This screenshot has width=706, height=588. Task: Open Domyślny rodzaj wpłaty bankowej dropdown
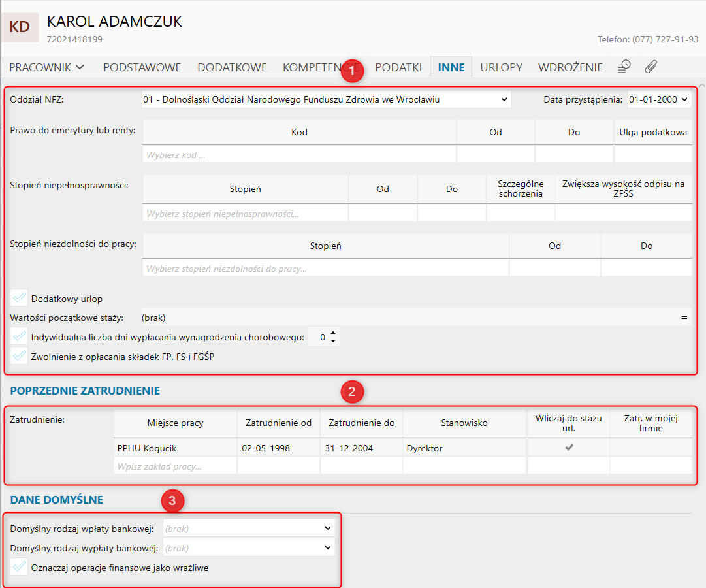click(x=249, y=528)
